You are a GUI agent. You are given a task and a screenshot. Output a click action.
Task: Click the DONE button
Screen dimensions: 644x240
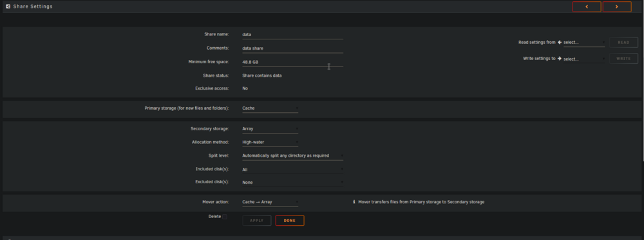pyautogui.click(x=290, y=221)
